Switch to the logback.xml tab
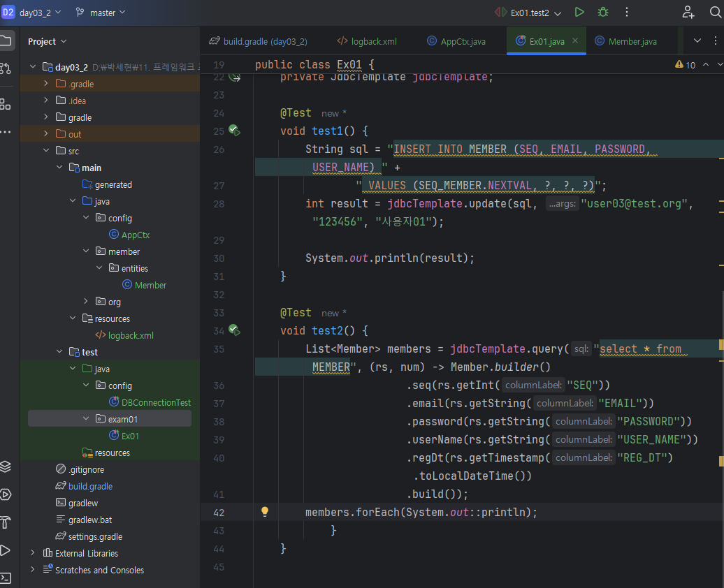Screen dimensions: 724x588 tap(373, 41)
